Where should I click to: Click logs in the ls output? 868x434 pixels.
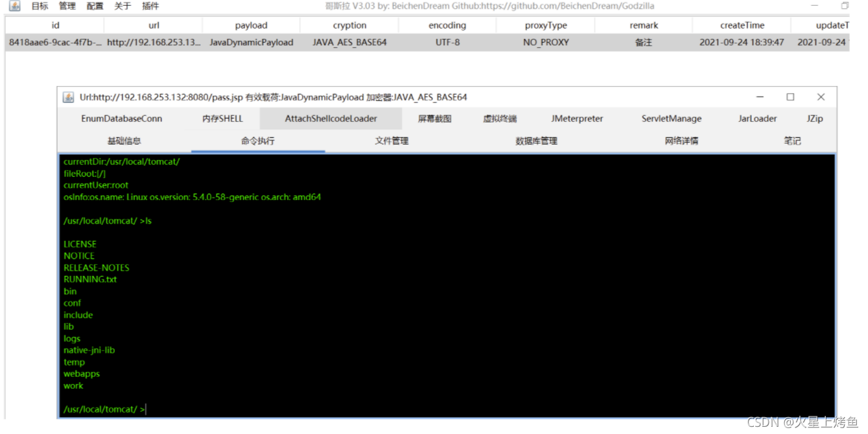click(72, 338)
